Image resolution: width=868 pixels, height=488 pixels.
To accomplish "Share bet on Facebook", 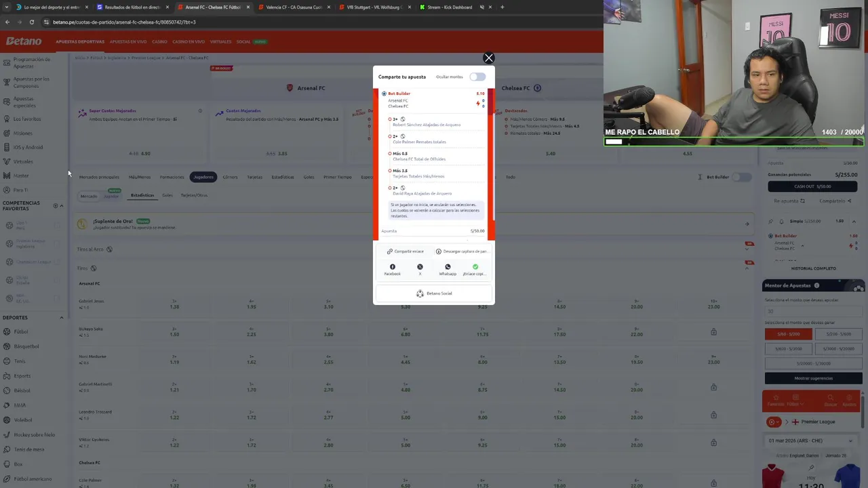I will click(393, 269).
